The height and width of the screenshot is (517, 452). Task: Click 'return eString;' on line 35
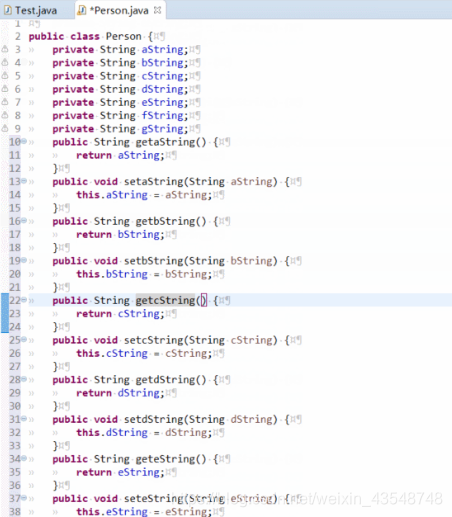pos(120,472)
